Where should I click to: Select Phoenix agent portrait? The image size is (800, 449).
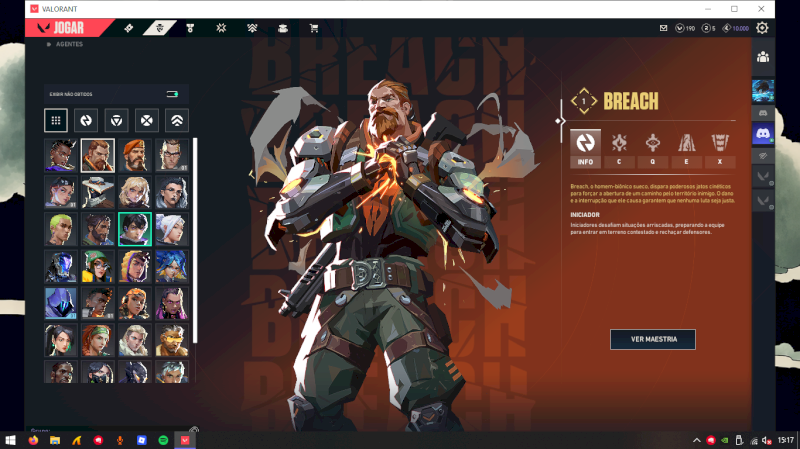(x=97, y=303)
